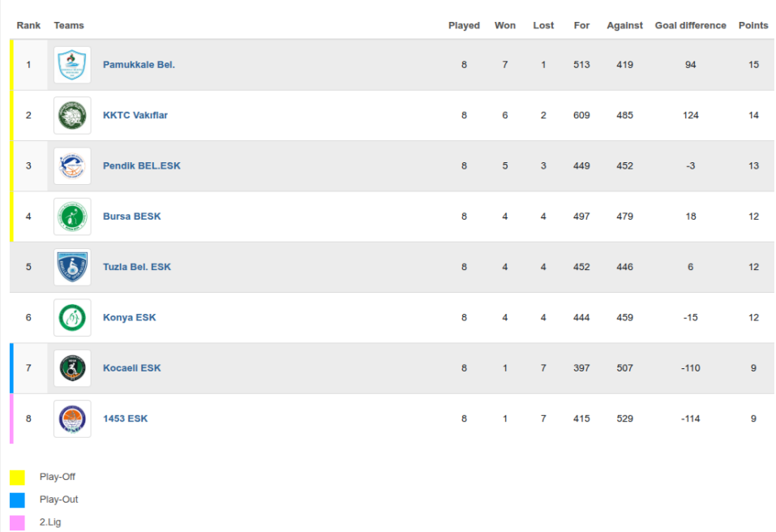776x532 pixels.
Task: Open the Pamukkale Bel. team link
Action: (x=139, y=65)
